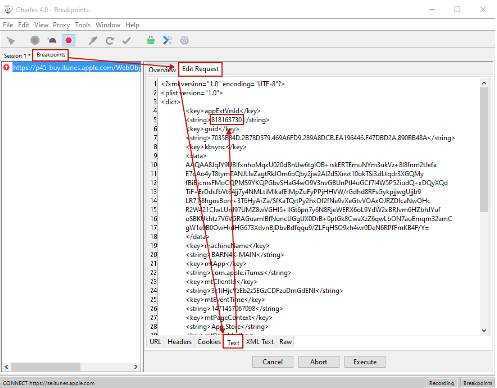This screenshot has height=388, width=497.
Task: Open the Tools menu
Action: pyautogui.click(x=83, y=25)
